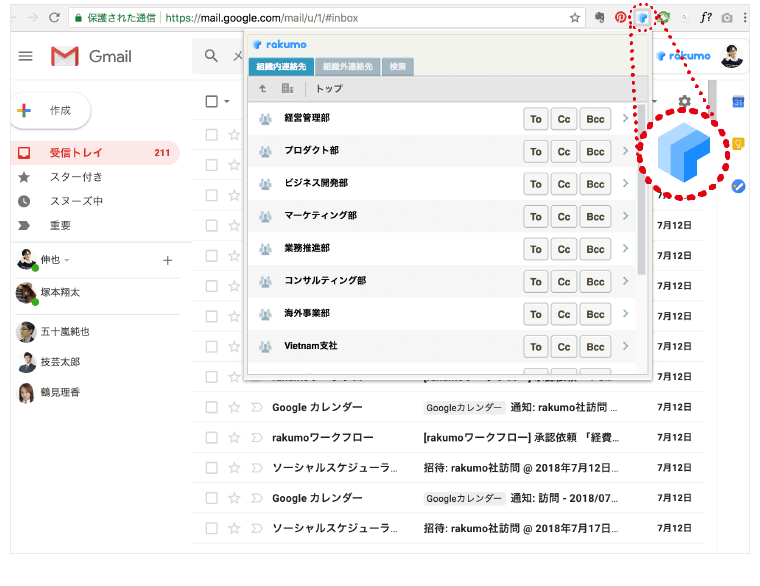Screen dimensions: 760x586
Task: Add プロダクト部 to Cc
Action: [x=564, y=152]
